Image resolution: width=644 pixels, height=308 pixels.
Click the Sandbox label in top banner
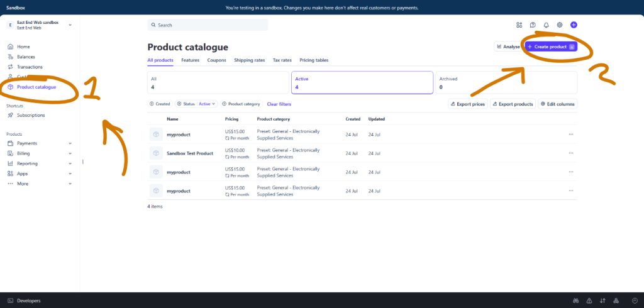pyautogui.click(x=16, y=8)
